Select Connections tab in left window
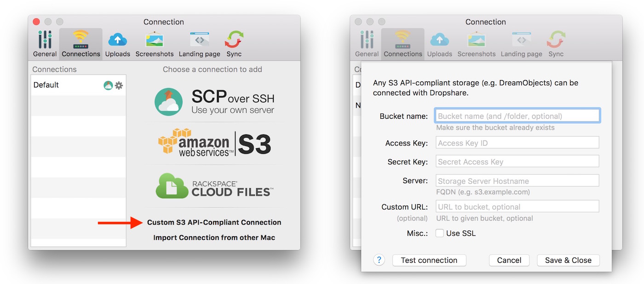Screen dimensions: 644x284 pyautogui.click(x=81, y=44)
